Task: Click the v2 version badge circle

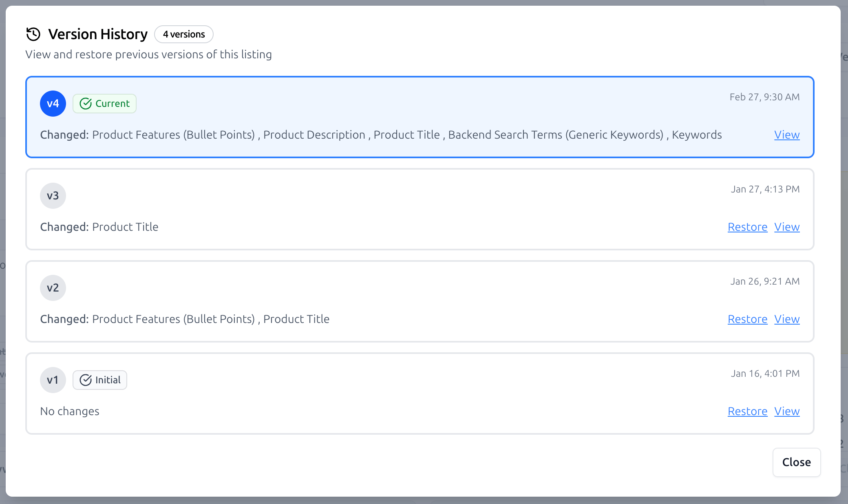Action: 53,288
